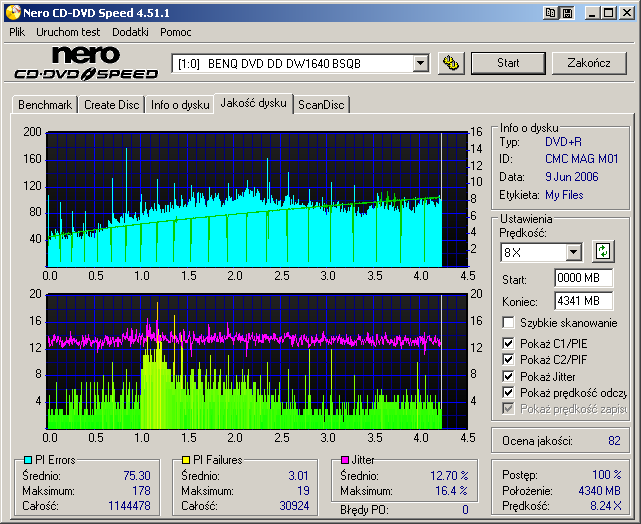Image resolution: width=641 pixels, height=524 pixels.
Task: Switch to the ScanDisc tab
Action: 321,105
